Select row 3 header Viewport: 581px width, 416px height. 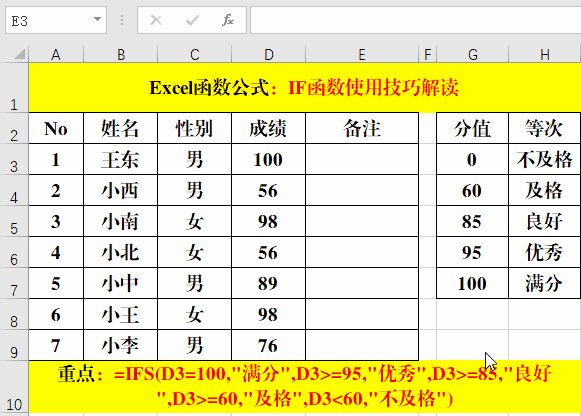point(14,159)
